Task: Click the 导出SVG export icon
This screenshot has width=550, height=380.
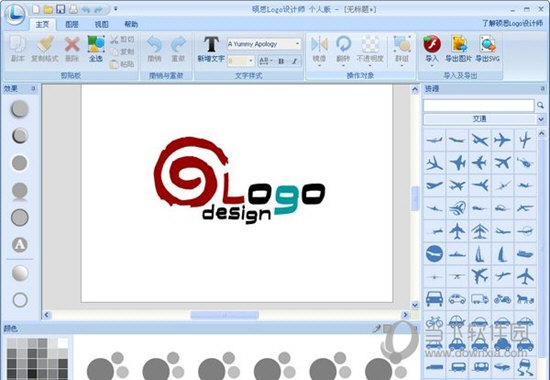Action: [488, 48]
